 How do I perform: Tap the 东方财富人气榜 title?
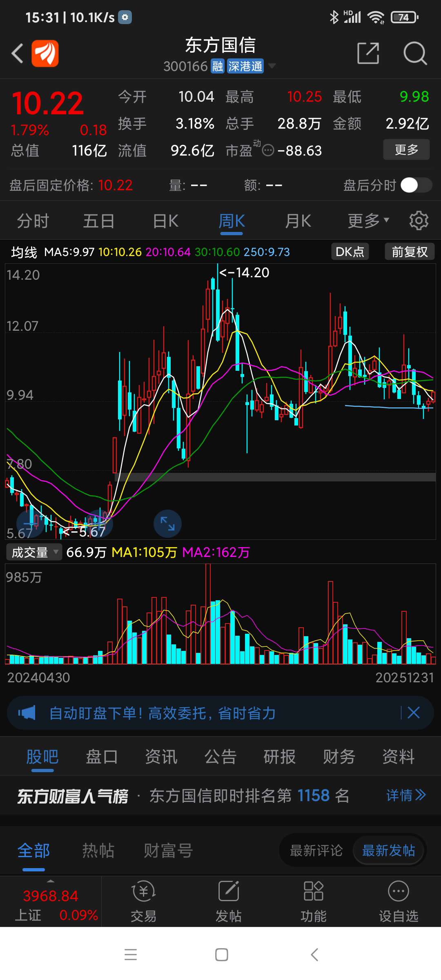(73, 796)
